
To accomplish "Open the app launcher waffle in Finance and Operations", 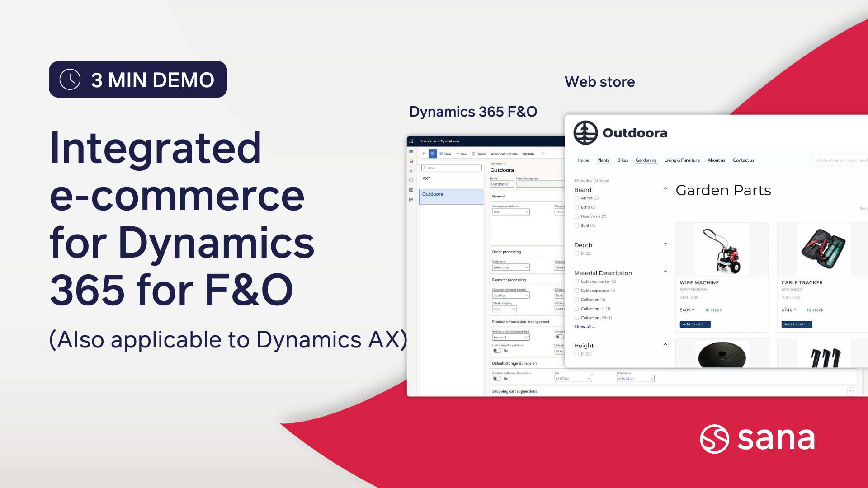I will click(411, 141).
